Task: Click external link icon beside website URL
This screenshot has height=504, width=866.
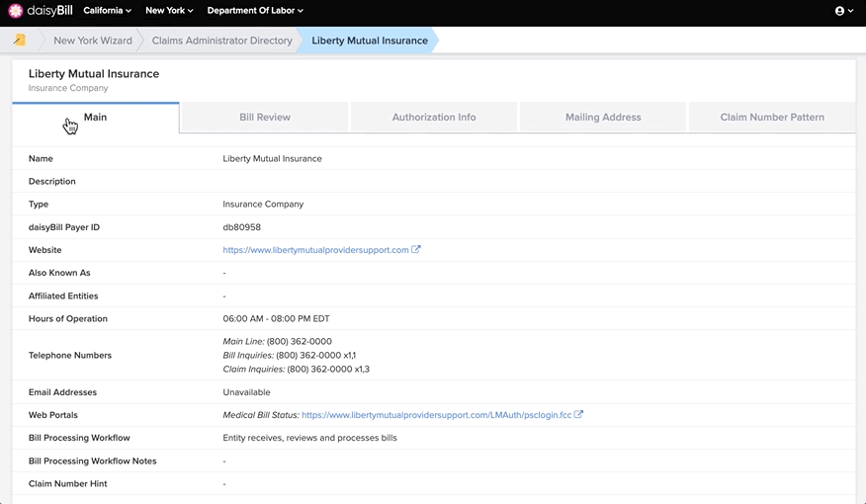Action: click(x=416, y=249)
